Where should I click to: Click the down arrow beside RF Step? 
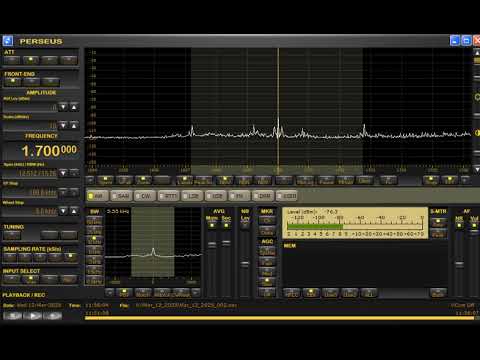[x=63, y=192]
